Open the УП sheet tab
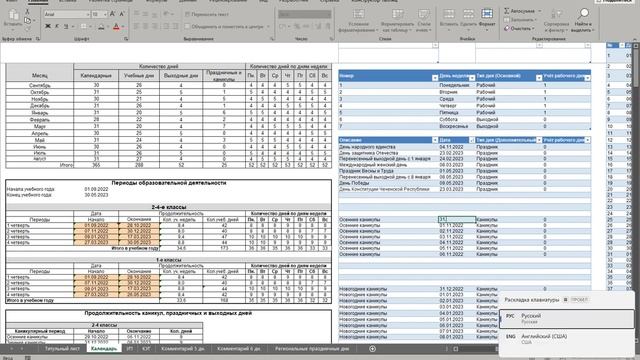 point(129,349)
